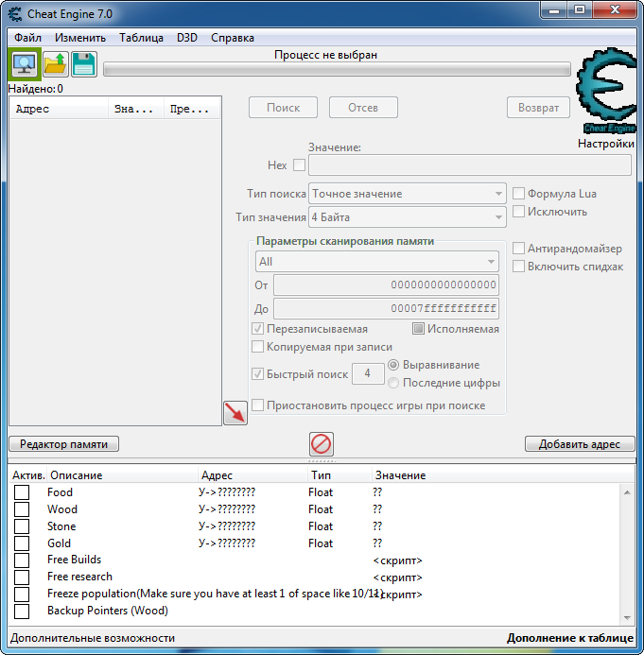Toggle the Hex checkbox
The width and height of the screenshot is (644, 655).
click(299, 165)
